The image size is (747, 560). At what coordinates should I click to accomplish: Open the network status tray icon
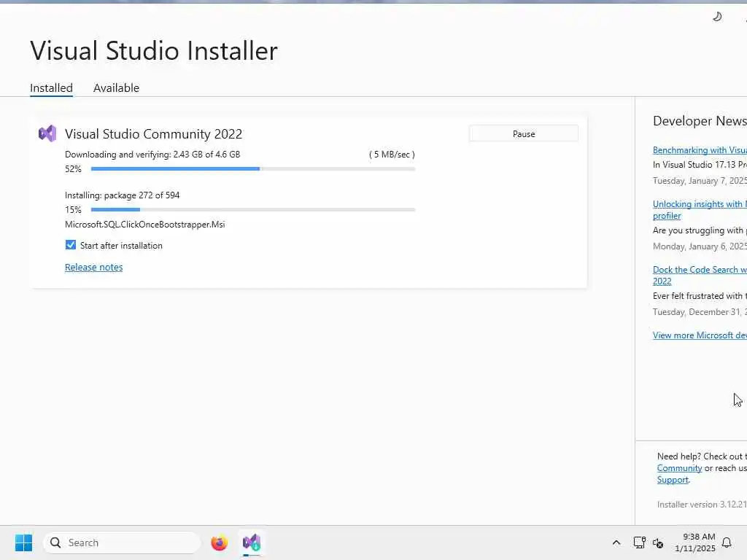[x=639, y=542]
